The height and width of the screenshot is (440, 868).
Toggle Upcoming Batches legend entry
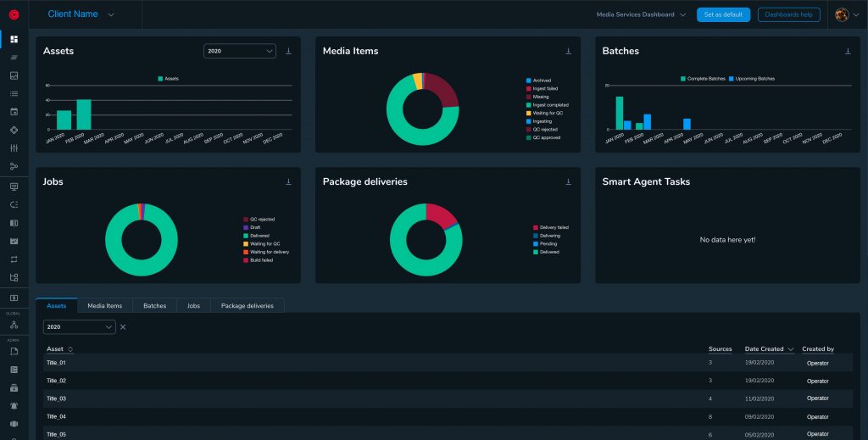click(754, 79)
